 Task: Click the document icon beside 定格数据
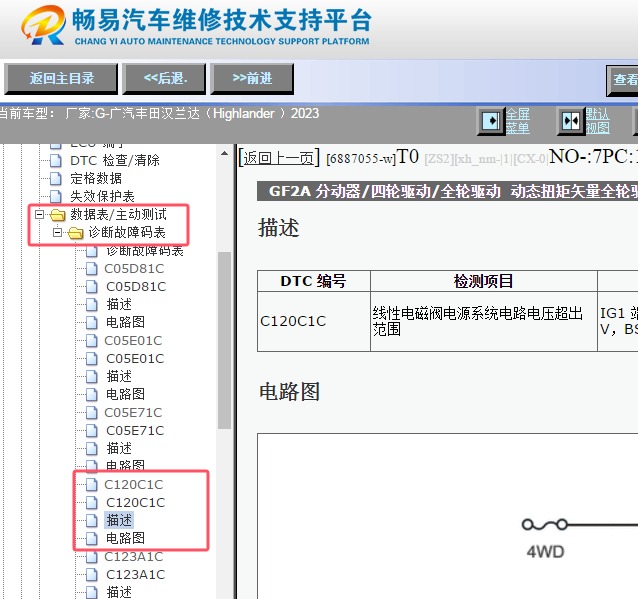[55, 178]
